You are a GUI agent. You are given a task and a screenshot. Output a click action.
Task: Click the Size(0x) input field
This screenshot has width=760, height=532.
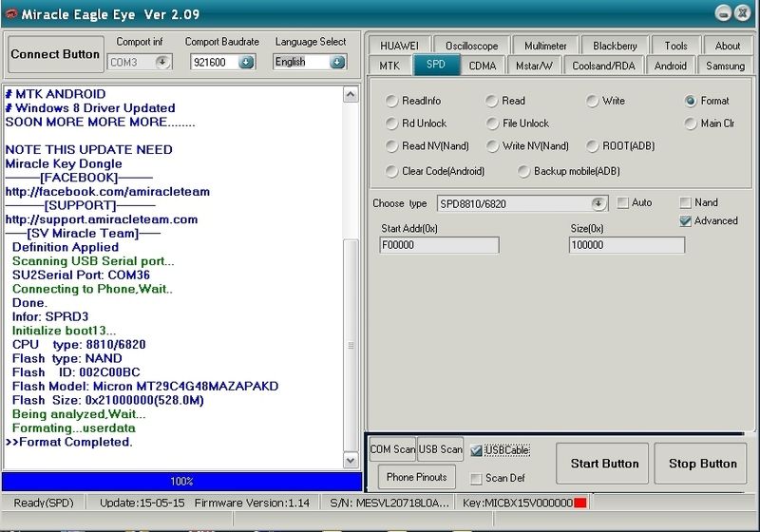tap(627, 245)
